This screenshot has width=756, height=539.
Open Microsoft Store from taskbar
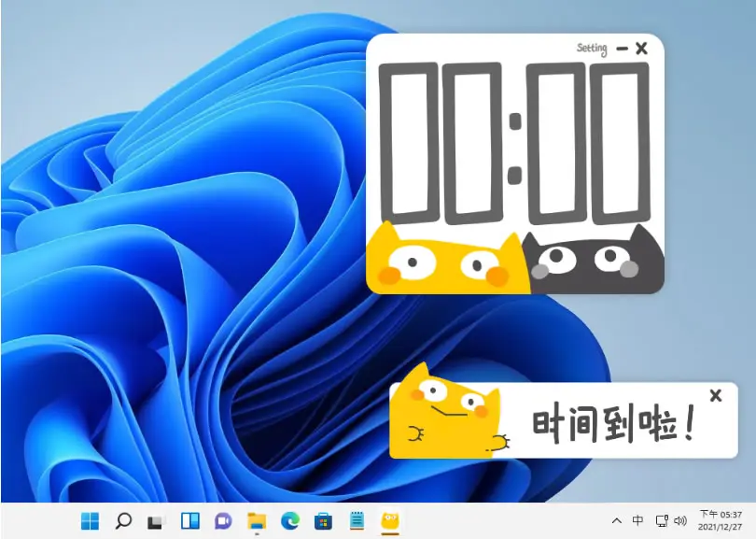click(x=323, y=521)
